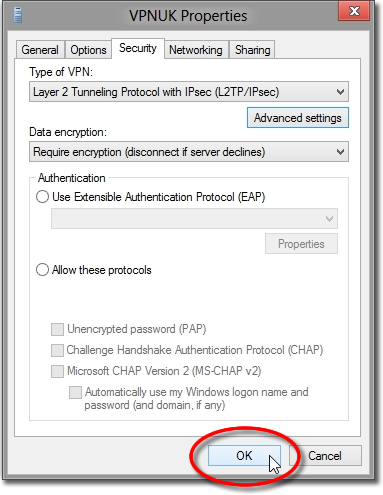
Task: Expand the disabled EAP method dropdown
Action: point(194,219)
